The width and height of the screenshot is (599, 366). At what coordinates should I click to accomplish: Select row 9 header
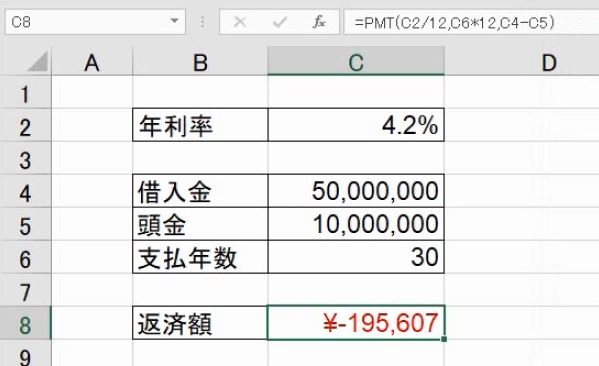tap(25, 354)
